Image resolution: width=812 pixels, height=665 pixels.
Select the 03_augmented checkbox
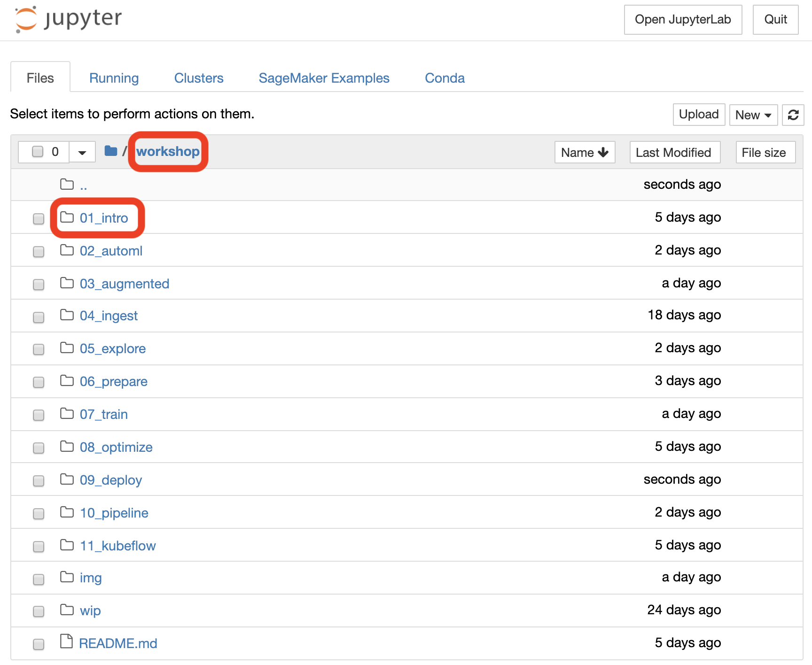click(x=39, y=285)
